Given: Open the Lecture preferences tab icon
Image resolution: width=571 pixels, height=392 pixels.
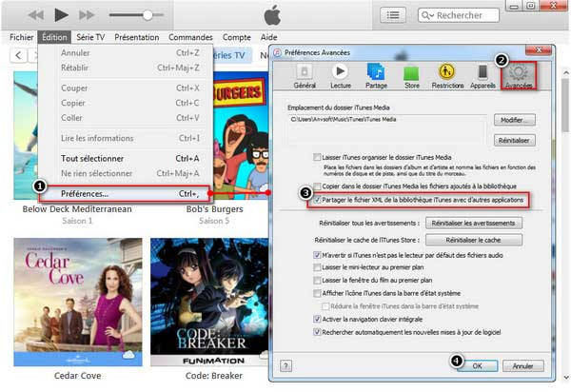Looking at the screenshot, I should pos(341,76).
